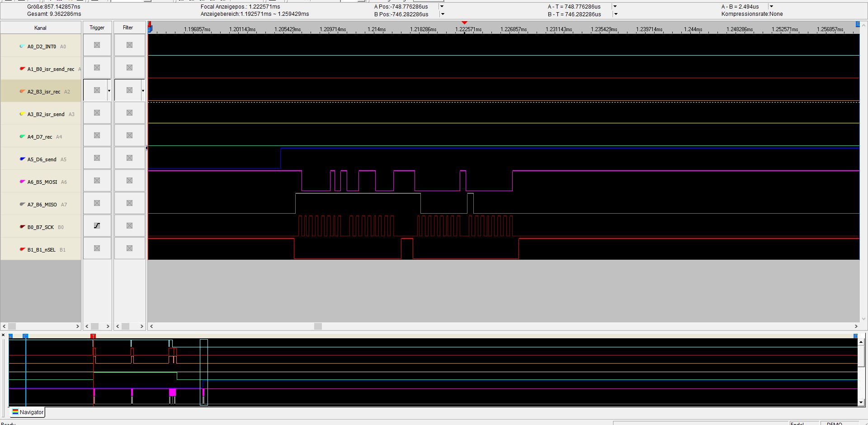868x425 pixels.
Task: Toggle filter for A7_B6_MISO channel
Action: click(129, 203)
